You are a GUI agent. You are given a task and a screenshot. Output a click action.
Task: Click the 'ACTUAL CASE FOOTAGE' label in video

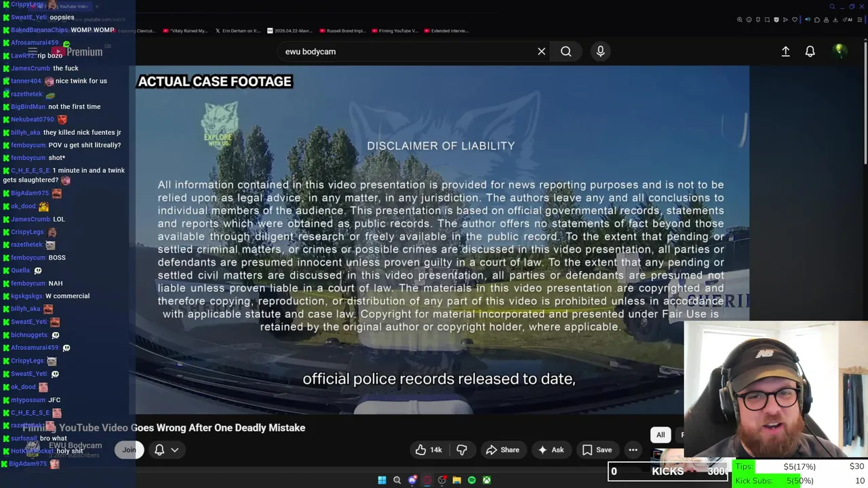pos(214,81)
